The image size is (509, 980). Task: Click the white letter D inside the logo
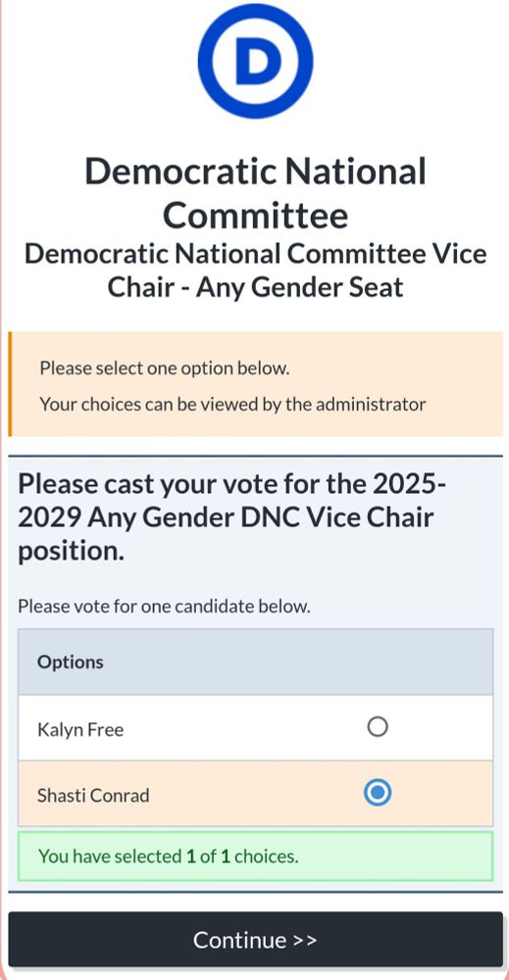click(256, 61)
